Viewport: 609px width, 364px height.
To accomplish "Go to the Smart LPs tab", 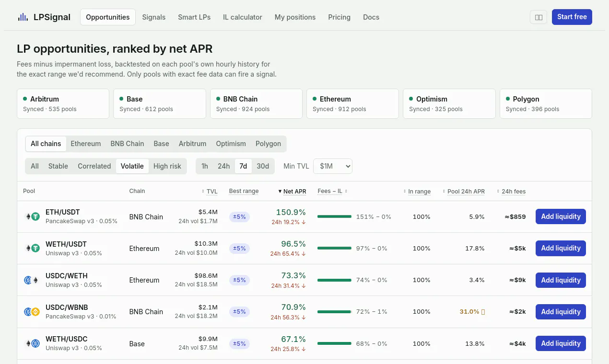I will click(x=194, y=17).
